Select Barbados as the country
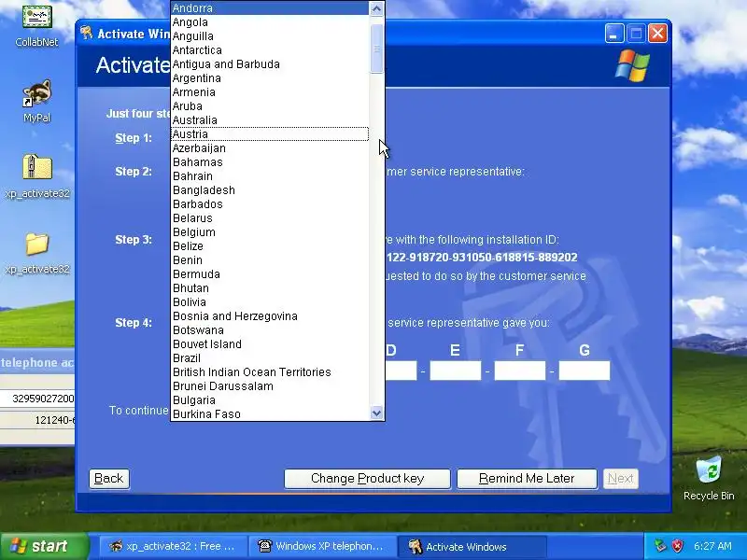This screenshot has height=560, width=747. (x=270, y=204)
